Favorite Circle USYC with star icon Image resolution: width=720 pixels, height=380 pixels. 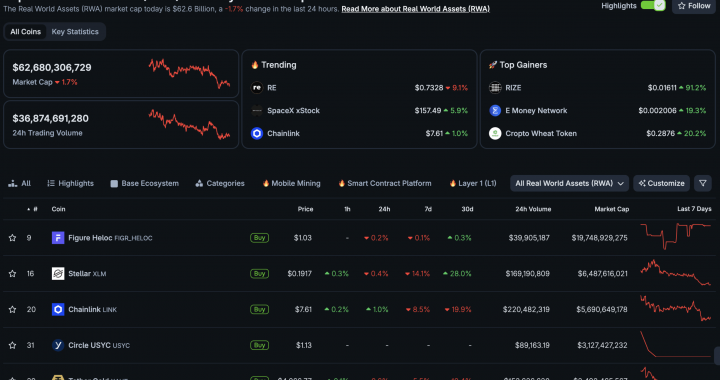(x=12, y=345)
